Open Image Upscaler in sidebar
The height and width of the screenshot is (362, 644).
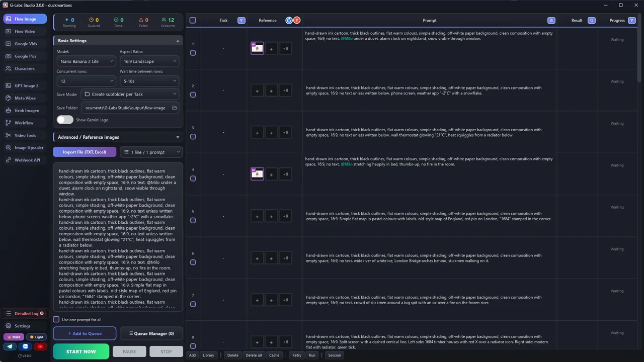pyautogui.click(x=25, y=148)
